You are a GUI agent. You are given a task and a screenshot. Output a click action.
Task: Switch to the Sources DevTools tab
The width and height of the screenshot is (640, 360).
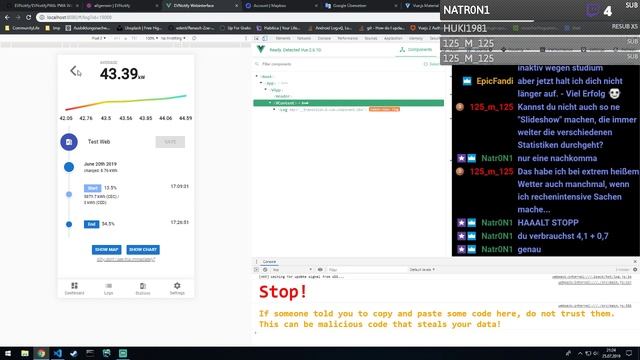[371, 38]
